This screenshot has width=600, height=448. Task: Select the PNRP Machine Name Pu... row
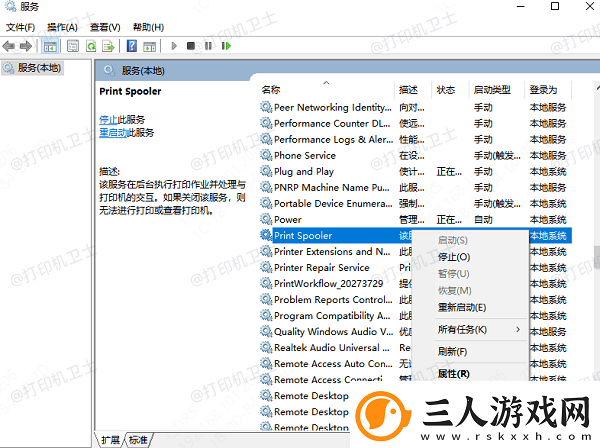[415, 187]
